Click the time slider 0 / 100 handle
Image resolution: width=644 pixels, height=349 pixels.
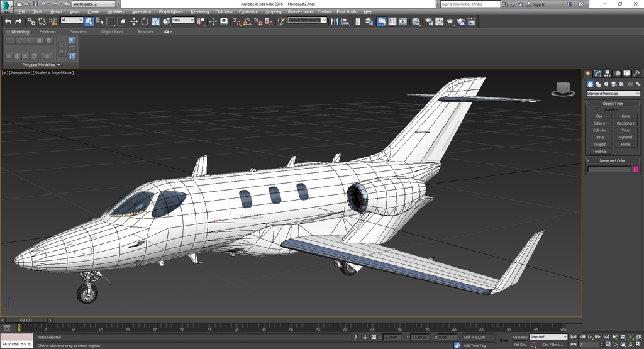coord(26,320)
